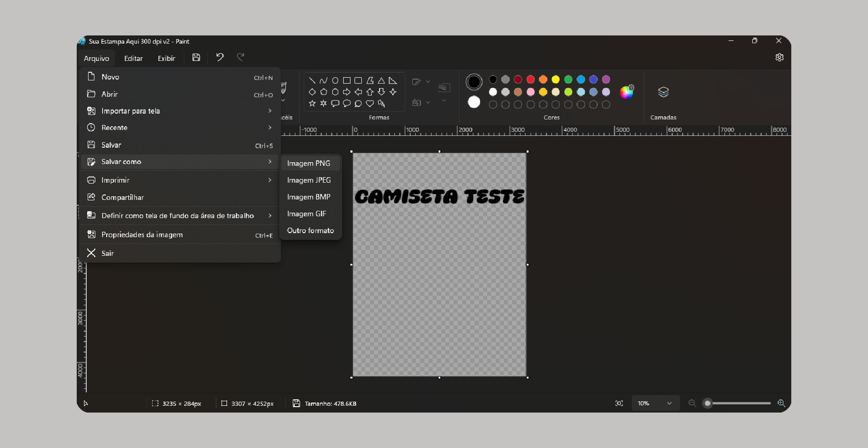Choose Salvar from the Arquivo menu
This screenshot has width=868, height=448.
point(180,145)
